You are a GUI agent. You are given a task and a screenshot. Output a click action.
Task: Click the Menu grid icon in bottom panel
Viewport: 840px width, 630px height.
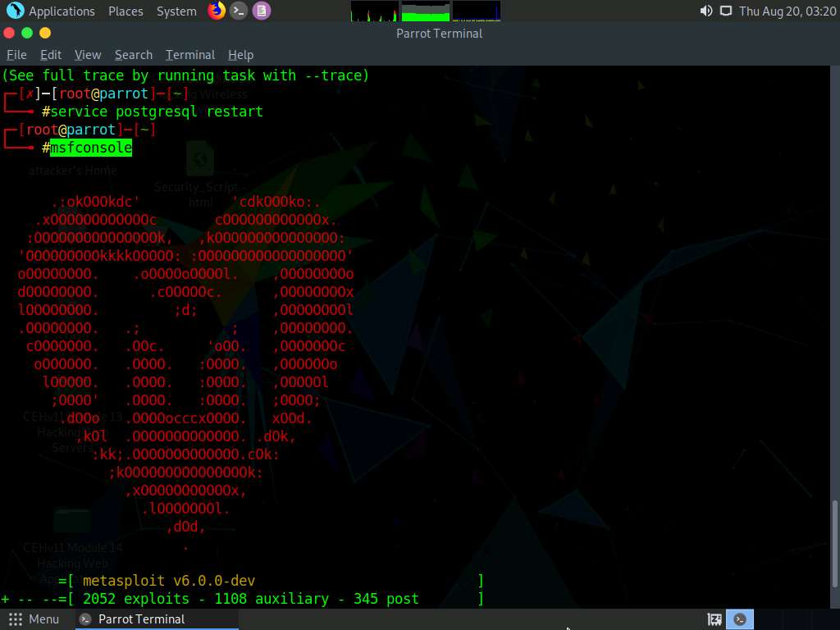tap(16, 619)
